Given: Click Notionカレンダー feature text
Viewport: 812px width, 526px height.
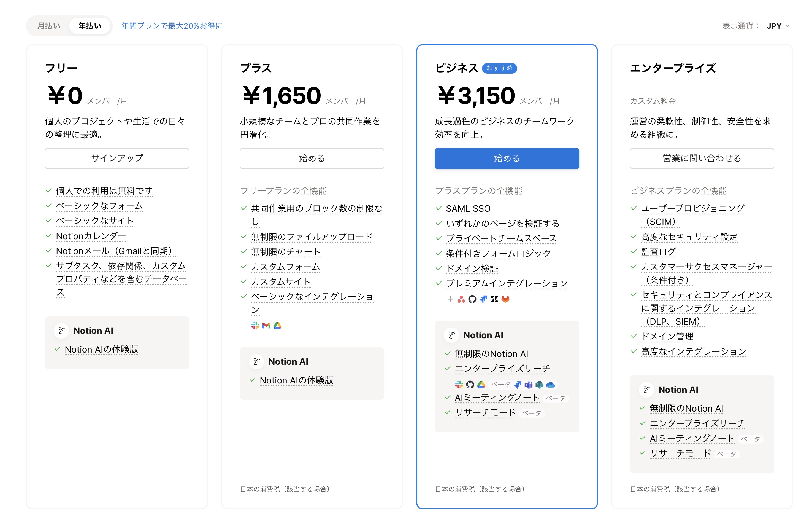Looking at the screenshot, I should pyautogui.click(x=91, y=236).
